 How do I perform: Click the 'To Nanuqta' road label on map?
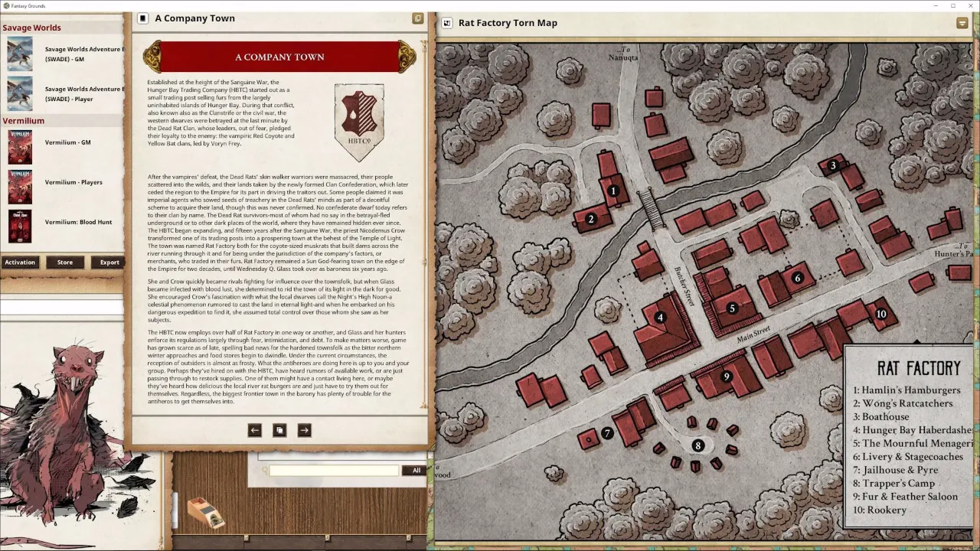[x=623, y=54]
